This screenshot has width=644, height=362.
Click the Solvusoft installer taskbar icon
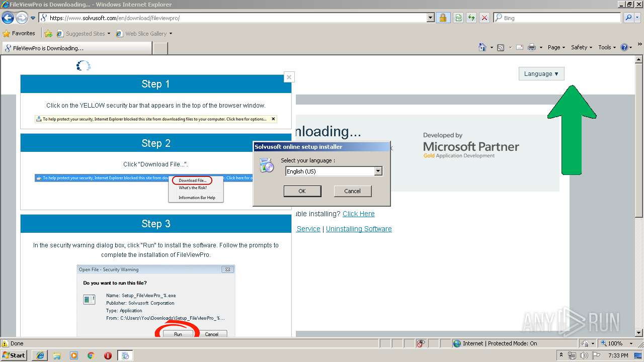tap(125, 355)
